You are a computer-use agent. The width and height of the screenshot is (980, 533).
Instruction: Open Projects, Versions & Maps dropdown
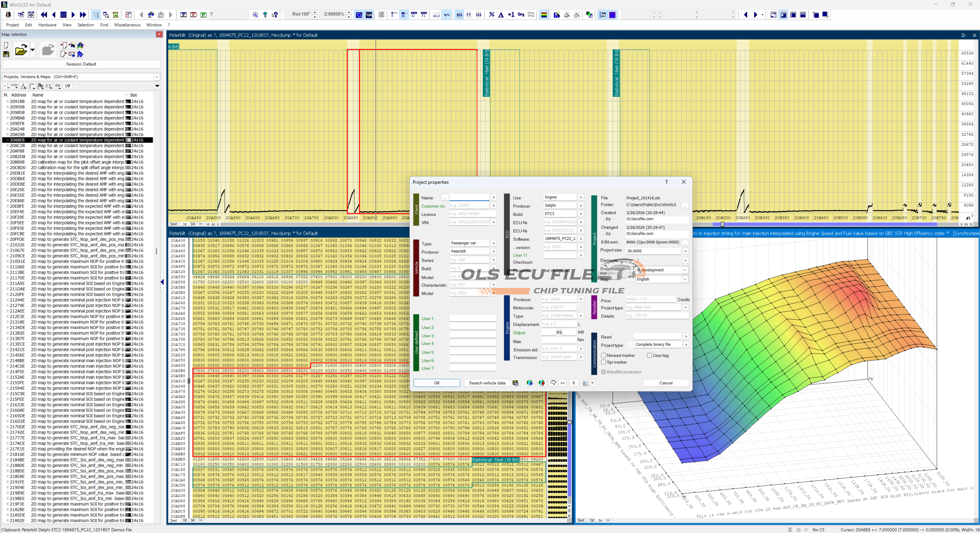157,77
